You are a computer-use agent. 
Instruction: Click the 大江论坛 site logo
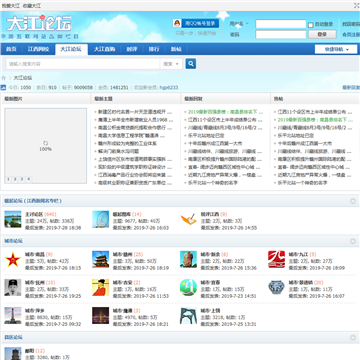pyautogui.click(x=39, y=23)
